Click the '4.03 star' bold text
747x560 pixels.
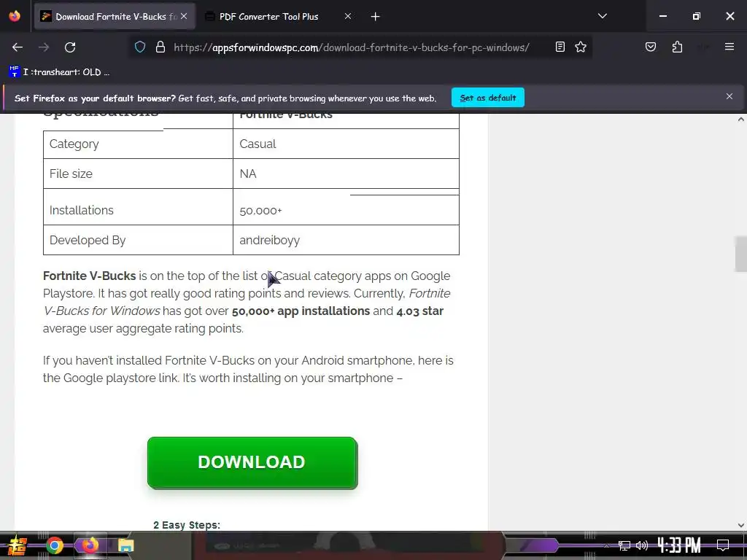tap(419, 311)
